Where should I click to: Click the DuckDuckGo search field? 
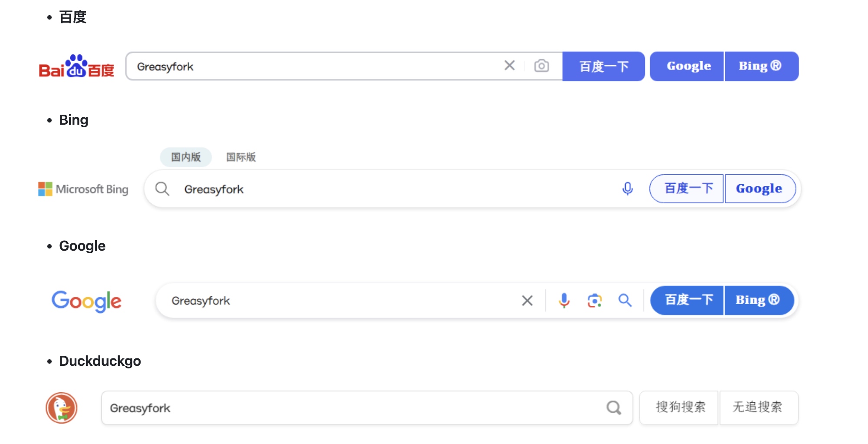click(367, 408)
